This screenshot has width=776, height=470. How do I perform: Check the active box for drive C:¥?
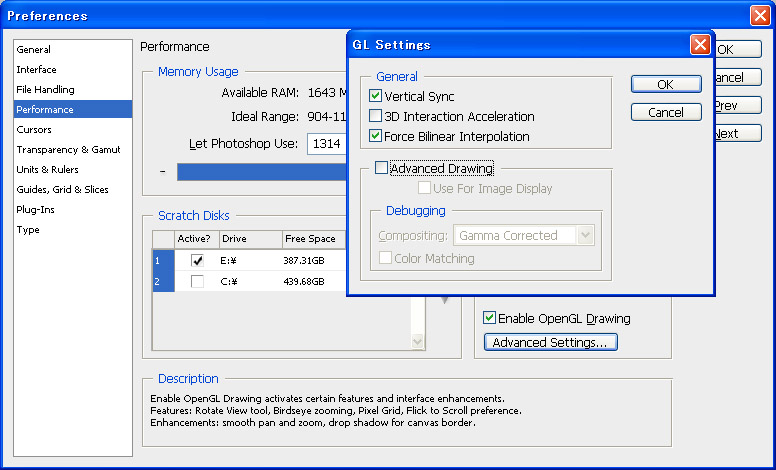coord(197,282)
